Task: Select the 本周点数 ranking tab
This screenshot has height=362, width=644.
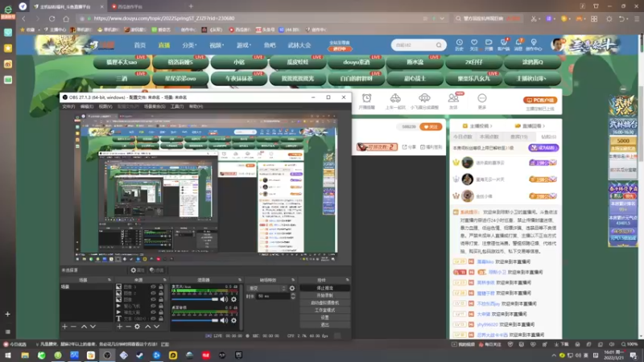Action: click(489, 137)
